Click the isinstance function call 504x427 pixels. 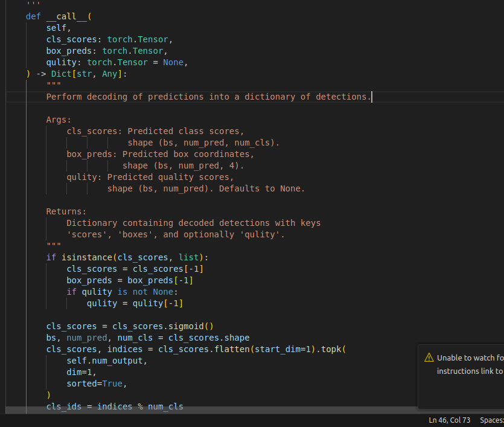[x=87, y=257]
